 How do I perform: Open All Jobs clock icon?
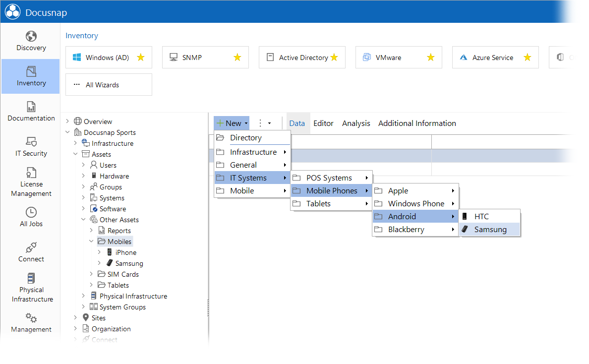coord(31,212)
